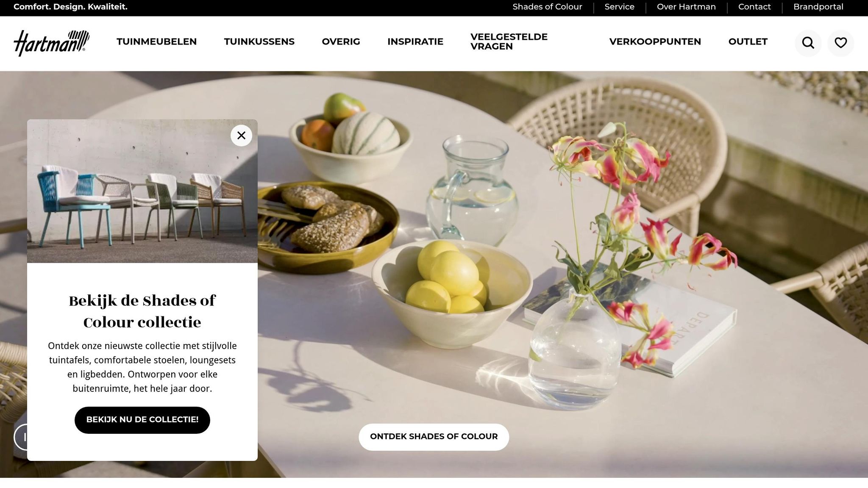Expand the Inspiratie navigation item

(415, 42)
